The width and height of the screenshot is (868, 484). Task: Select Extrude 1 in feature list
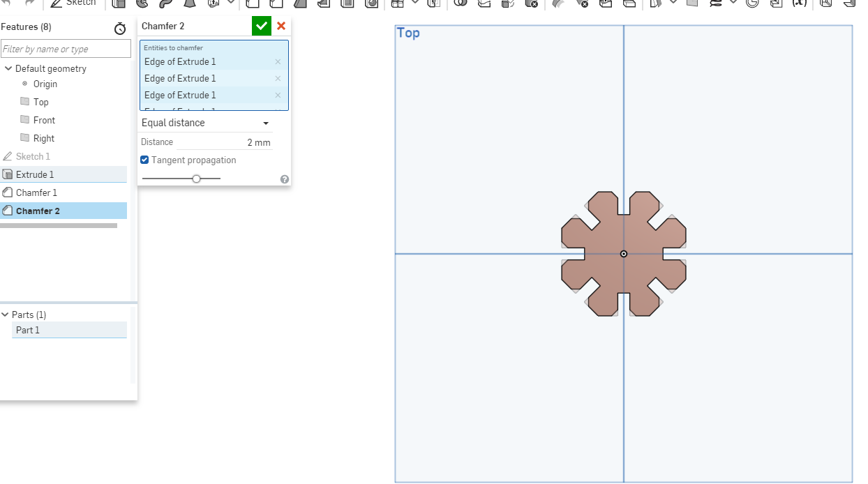pos(63,174)
